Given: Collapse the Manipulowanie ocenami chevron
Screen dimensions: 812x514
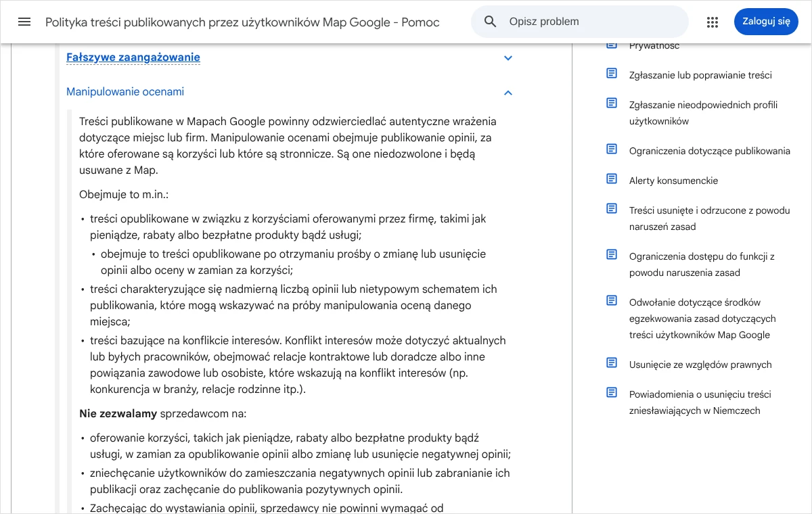Looking at the screenshot, I should pos(508,93).
